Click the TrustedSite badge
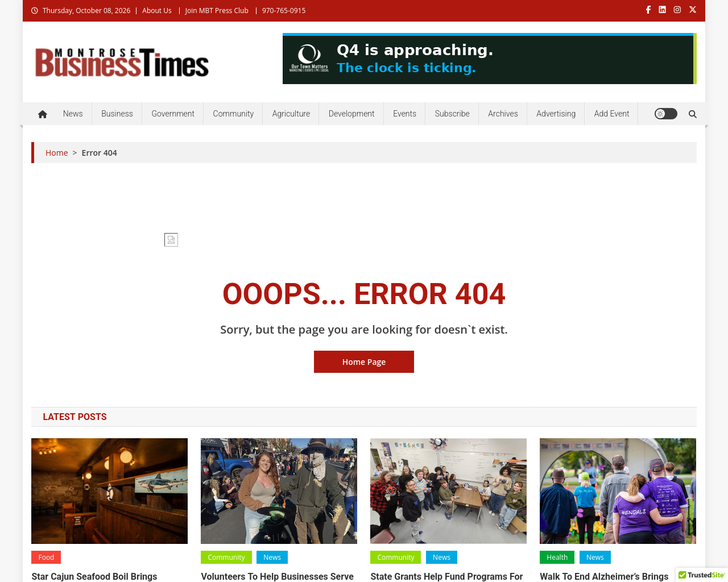This screenshot has height=582, width=728. (702, 575)
